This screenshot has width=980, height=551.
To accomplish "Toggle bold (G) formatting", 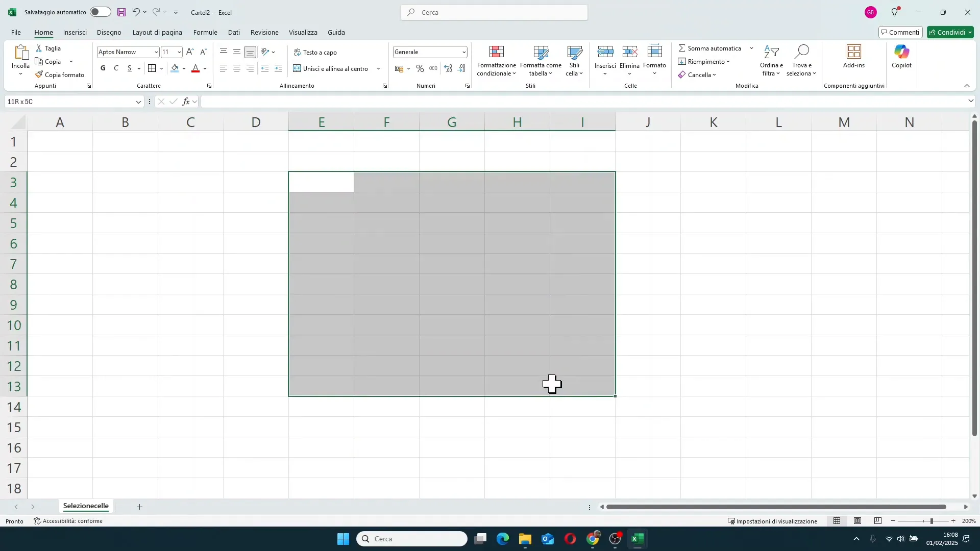I will 103,68.
